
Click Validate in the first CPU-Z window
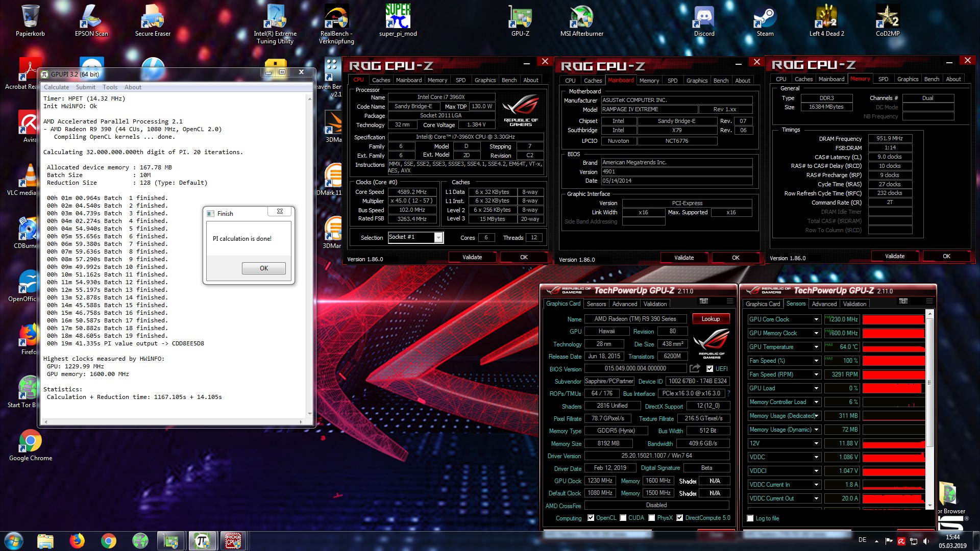coord(472,257)
